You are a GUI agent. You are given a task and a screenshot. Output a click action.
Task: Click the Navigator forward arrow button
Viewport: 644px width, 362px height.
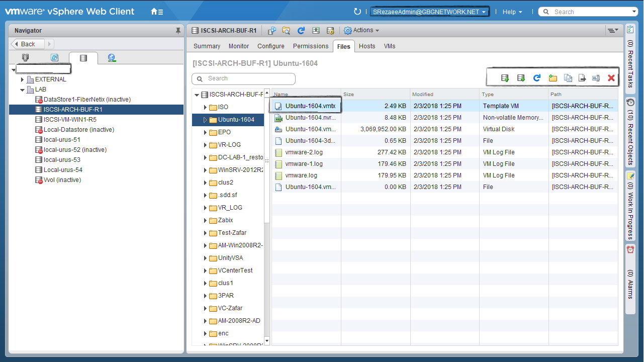point(50,44)
